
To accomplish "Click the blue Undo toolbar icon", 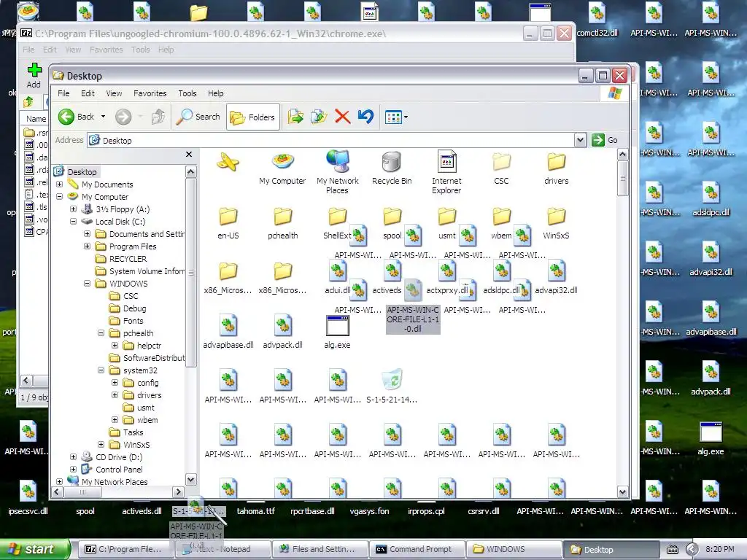I will 366,117.
